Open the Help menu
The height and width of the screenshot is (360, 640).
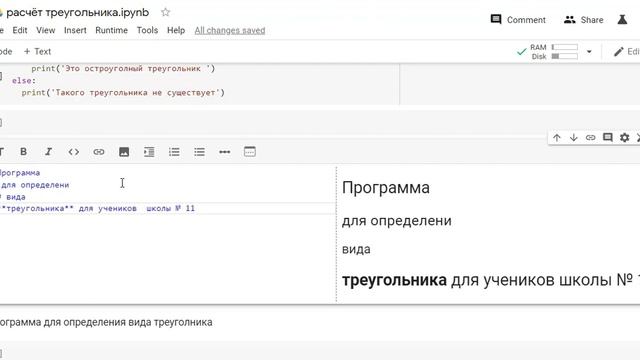click(x=176, y=30)
